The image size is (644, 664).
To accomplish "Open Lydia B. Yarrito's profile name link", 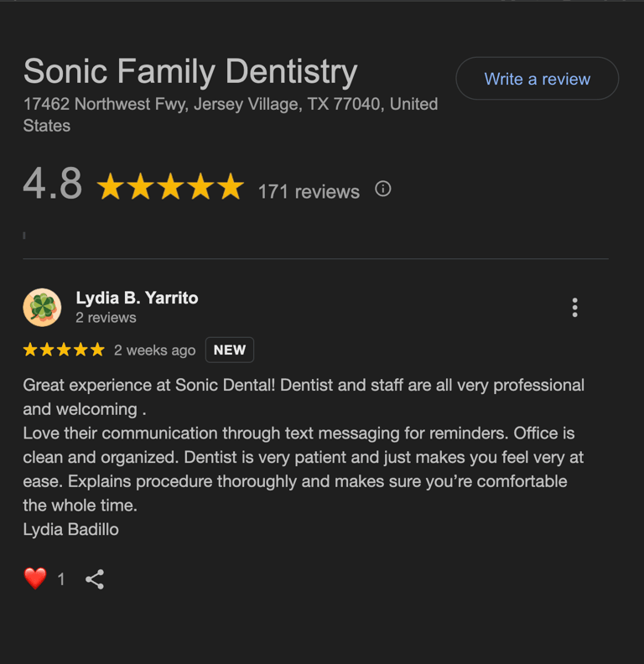I will [137, 298].
